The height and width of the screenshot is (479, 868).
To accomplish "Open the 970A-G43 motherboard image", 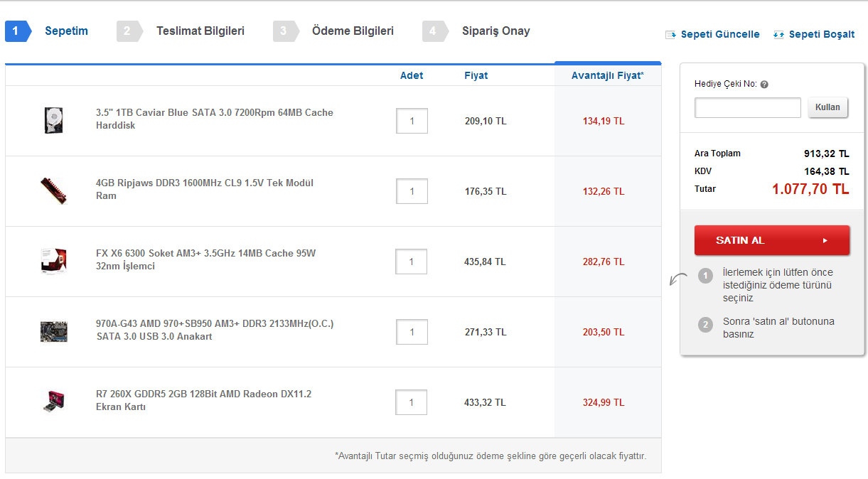I will [x=54, y=331].
